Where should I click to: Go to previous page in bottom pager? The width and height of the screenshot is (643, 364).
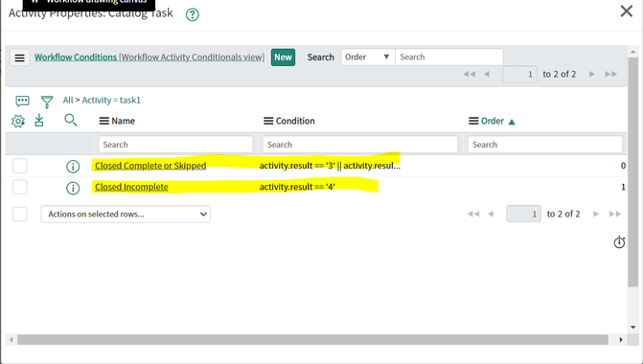pos(491,214)
